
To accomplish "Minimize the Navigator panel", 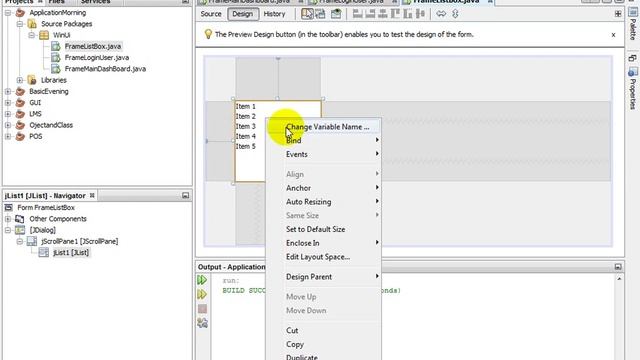I will click(185, 196).
